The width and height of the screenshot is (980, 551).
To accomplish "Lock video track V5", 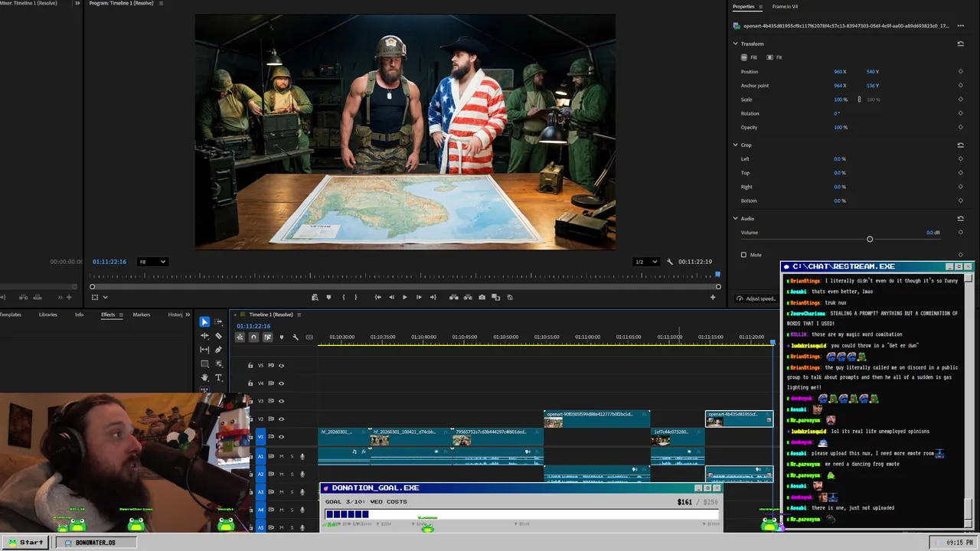I will click(250, 366).
